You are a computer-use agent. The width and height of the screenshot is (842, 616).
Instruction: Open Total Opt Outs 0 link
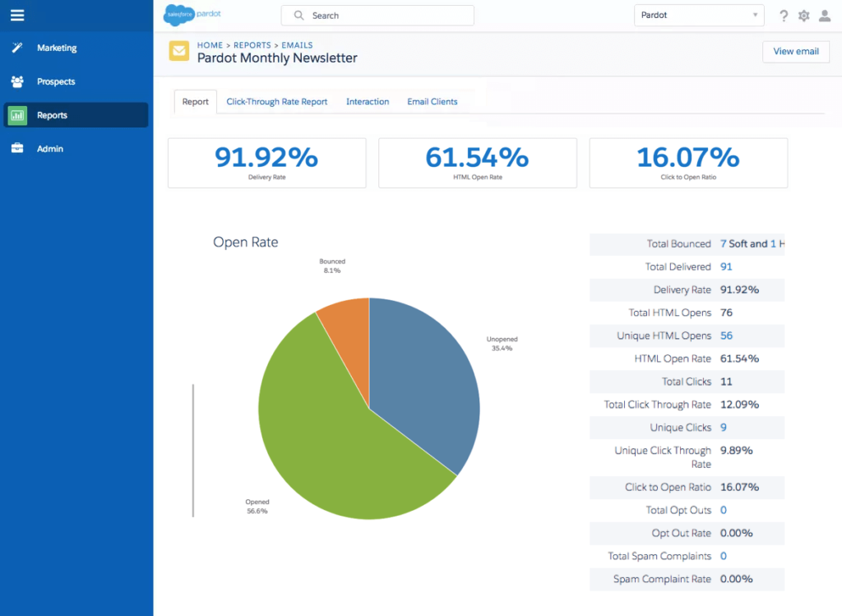(724, 510)
